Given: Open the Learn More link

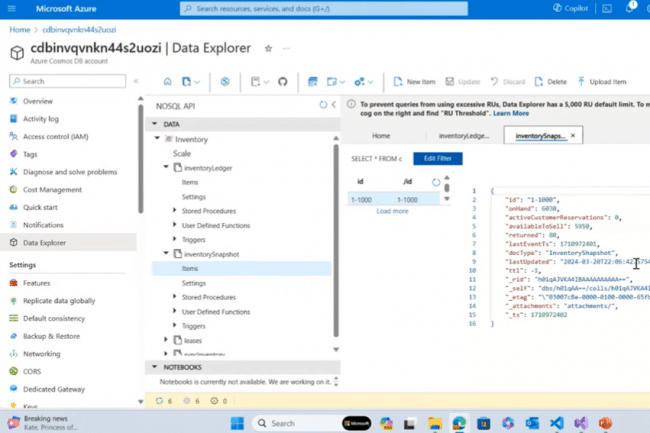Looking at the screenshot, I should point(511,113).
